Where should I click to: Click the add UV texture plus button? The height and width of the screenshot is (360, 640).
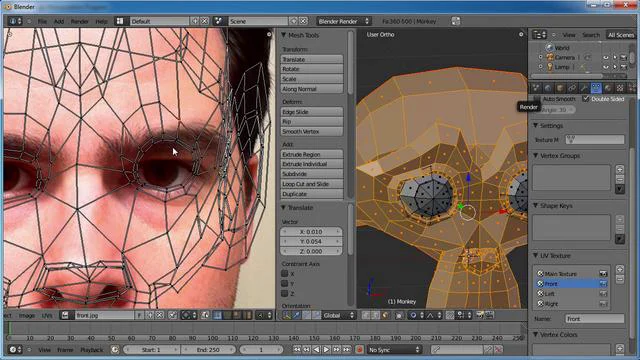(x=620, y=269)
